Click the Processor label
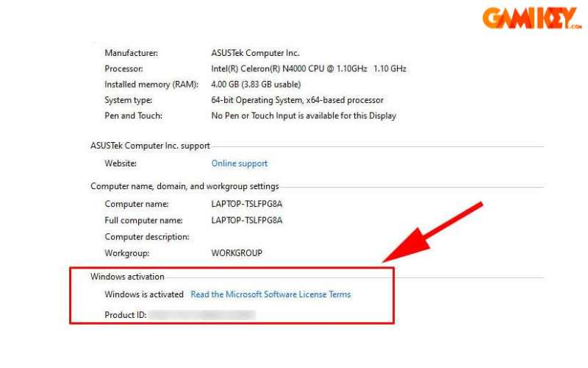The image size is (588, 368). tap(123, 69)
